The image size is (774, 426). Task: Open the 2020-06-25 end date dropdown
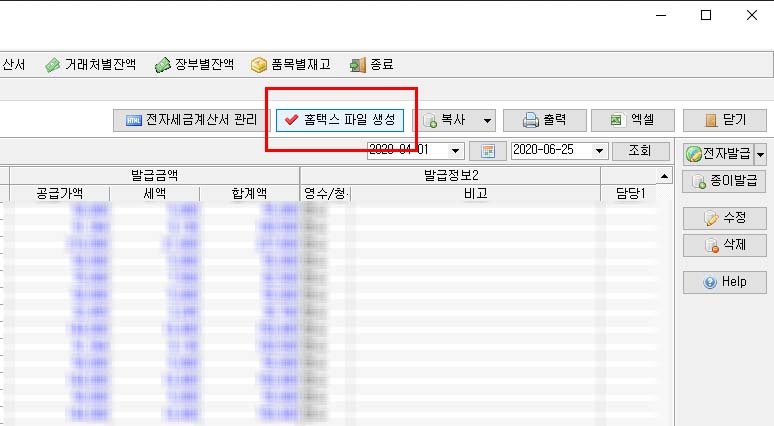(x=600, y=151)
